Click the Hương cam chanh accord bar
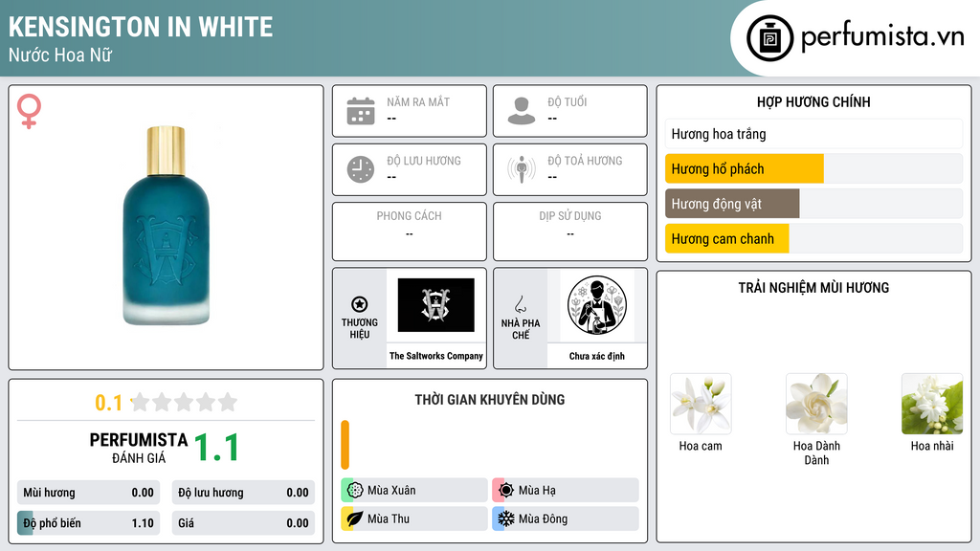 pos(813,238)
